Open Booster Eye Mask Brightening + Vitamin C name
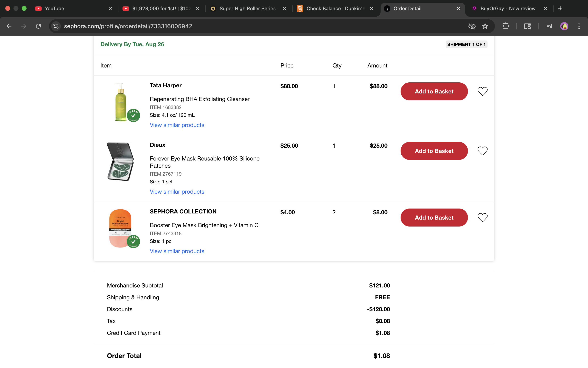The image size is (588, 368). click(204, 225)
